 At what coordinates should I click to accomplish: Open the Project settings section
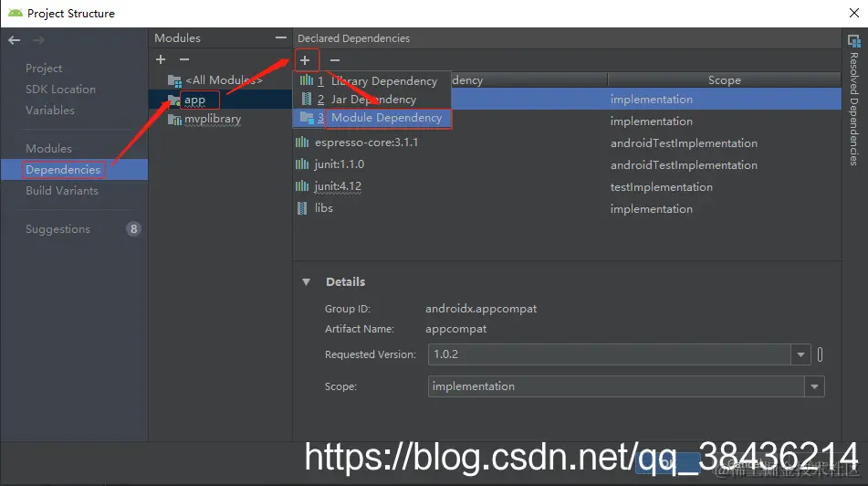44,69
